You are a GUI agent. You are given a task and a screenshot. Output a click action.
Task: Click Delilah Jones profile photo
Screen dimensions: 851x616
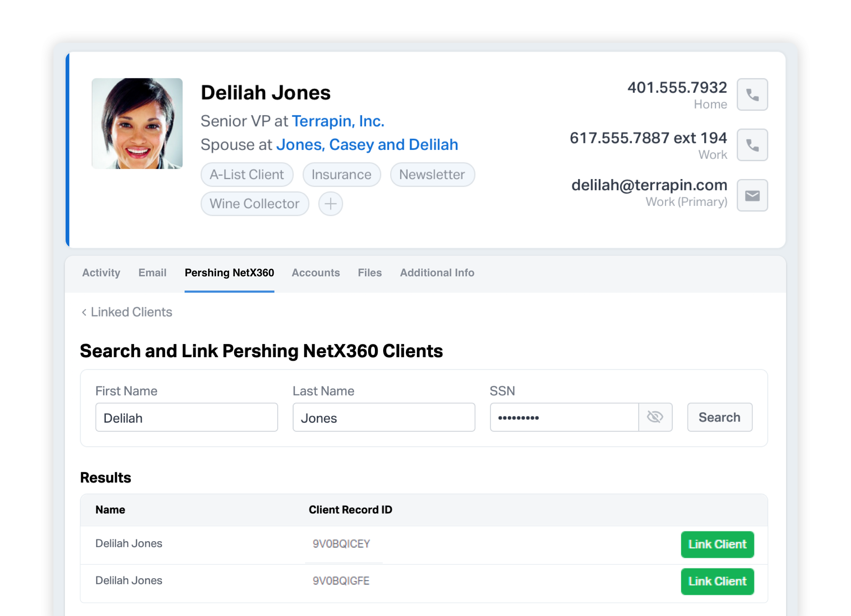137,123
